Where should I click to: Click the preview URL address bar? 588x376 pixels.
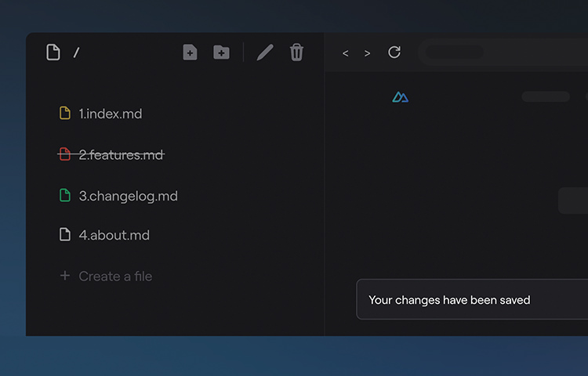(x=503, y=52)
